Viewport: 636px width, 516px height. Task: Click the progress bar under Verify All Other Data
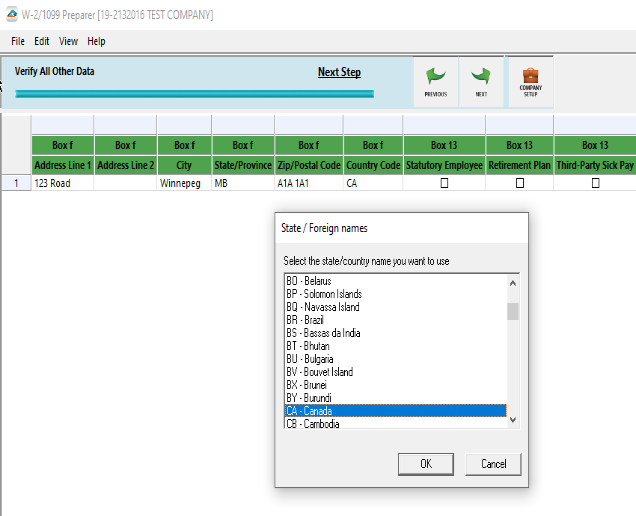pos(194,94)
